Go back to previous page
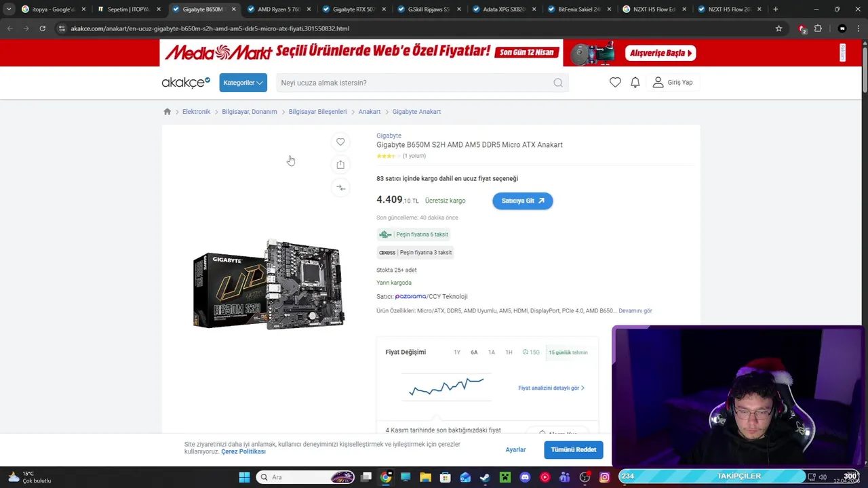Screen dimensions: 868x488 [9, 28]
